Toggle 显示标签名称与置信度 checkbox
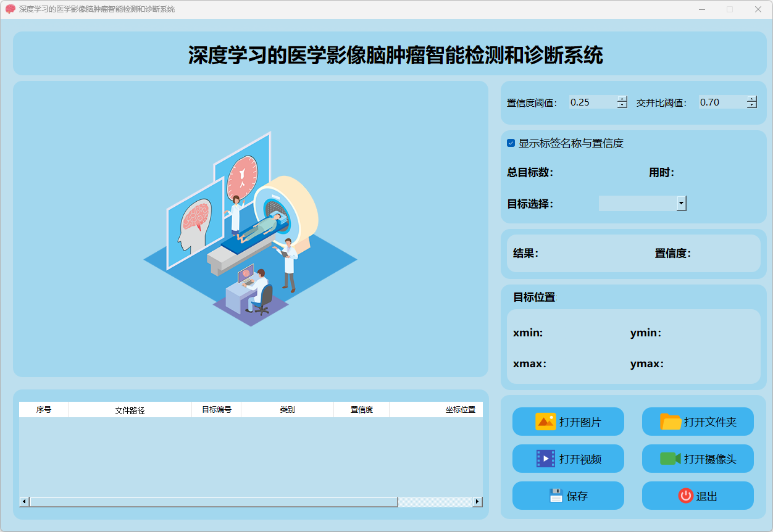 click(511, 143)
